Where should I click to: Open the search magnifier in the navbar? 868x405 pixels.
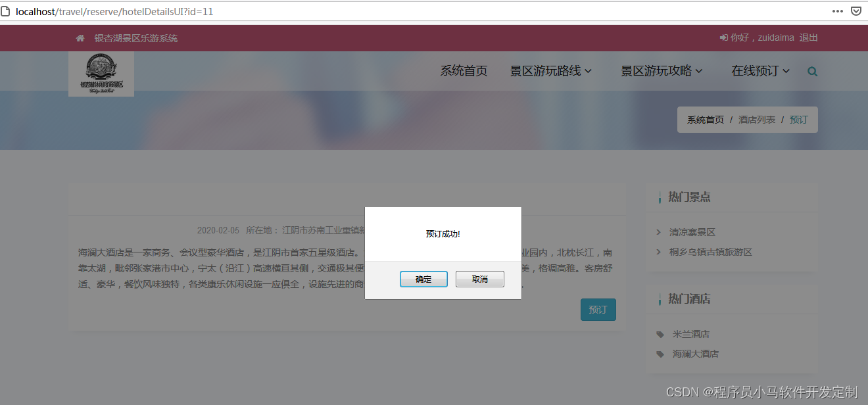pyautogui.click(x=812, y=71)
